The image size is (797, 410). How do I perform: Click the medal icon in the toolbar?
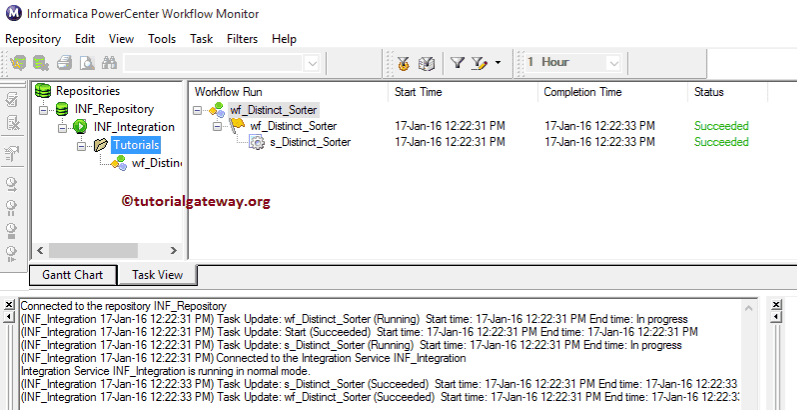(403, 63)
